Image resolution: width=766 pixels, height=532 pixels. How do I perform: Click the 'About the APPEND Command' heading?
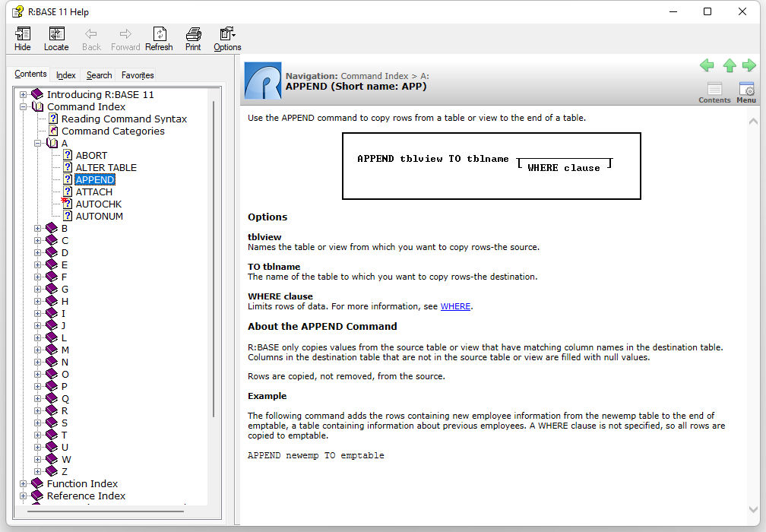pos(322,326)
